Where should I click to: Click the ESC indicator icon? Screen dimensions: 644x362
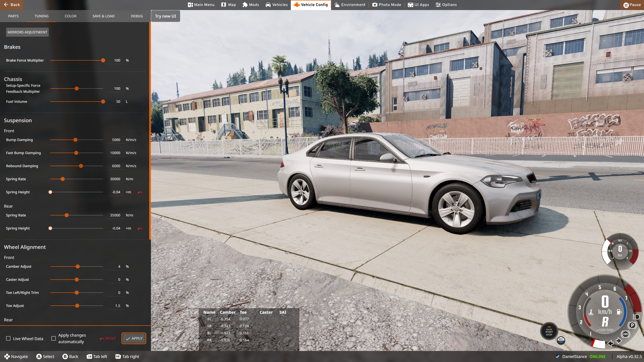click(x=561, y=340)
